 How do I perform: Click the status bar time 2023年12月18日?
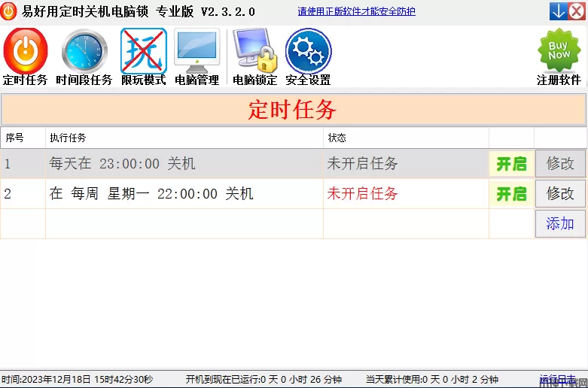pyautogui.click(x=78, y=380)
